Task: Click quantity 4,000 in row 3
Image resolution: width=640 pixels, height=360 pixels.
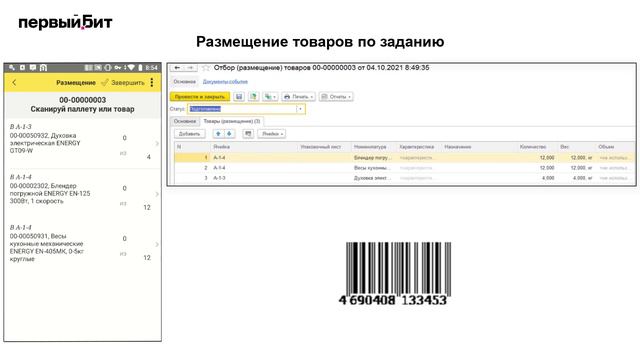Action: (x=548, y=178)
